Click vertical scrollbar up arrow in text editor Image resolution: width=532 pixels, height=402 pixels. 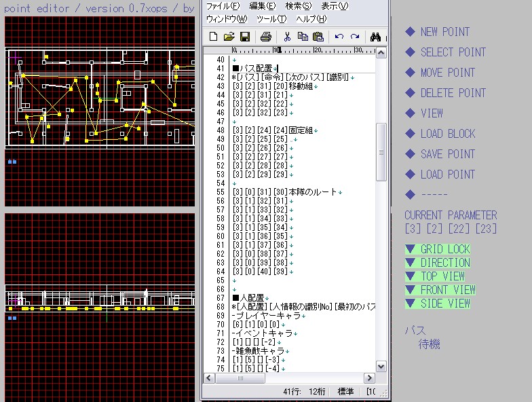coord(381,53)
